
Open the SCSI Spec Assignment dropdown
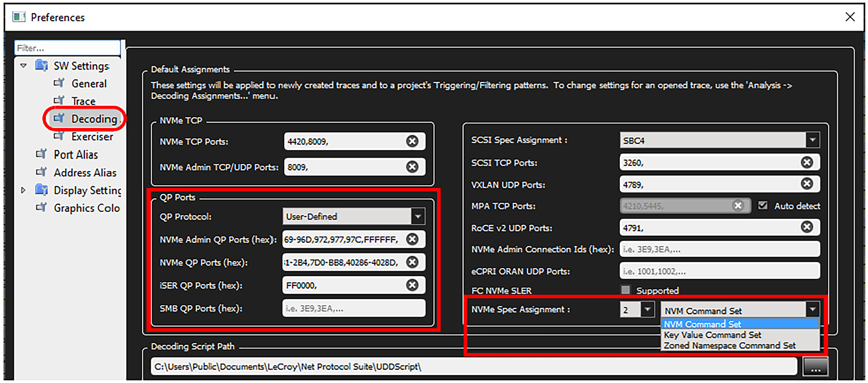point(813,140)
